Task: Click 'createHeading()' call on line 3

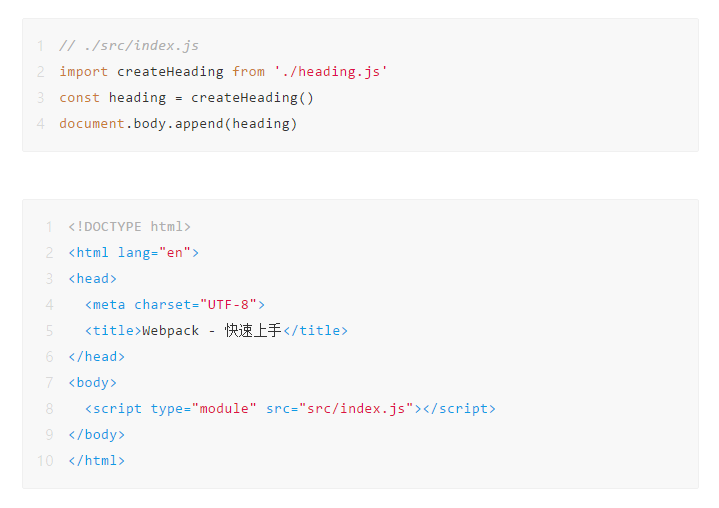Action: [252, 98]
